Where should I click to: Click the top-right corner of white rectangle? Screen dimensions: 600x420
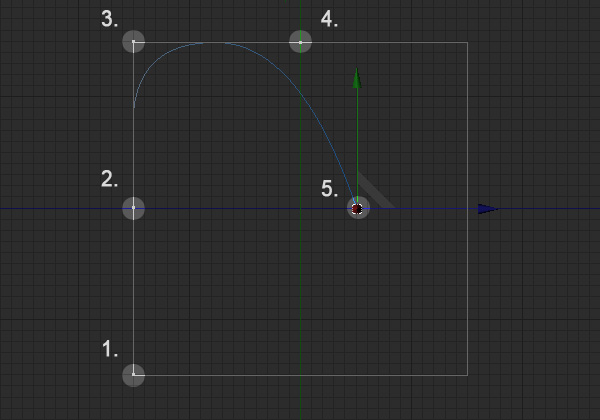tap(468, 42)
